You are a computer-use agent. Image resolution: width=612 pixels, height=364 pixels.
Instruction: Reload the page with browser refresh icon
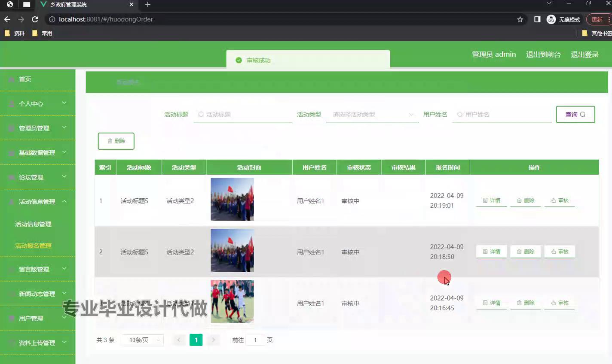click(35, 19)
